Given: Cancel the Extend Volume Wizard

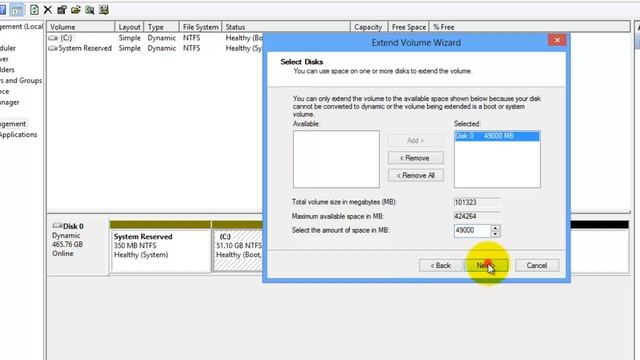Looking at the screenshot, I should pyautogui.click(x=537, y=265).
